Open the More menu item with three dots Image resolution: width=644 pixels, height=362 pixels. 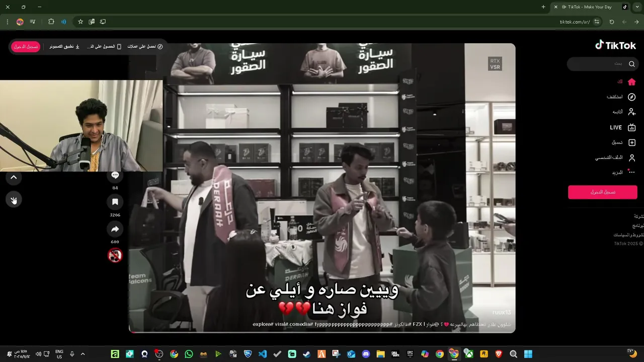(624, 172)
